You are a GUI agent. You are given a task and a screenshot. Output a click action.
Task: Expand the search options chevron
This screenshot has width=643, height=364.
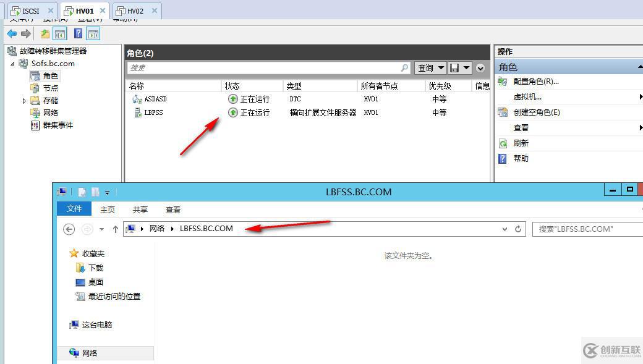point(480,68)
